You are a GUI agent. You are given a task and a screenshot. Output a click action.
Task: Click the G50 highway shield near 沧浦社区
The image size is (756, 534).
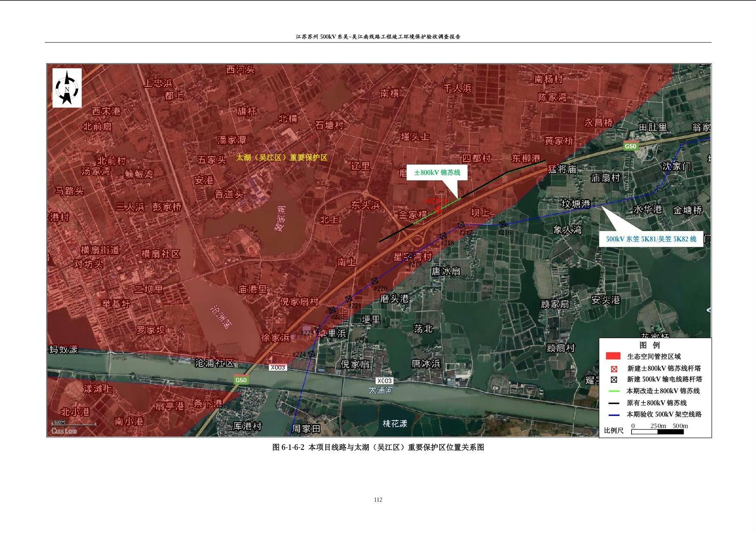pos(241,380)
